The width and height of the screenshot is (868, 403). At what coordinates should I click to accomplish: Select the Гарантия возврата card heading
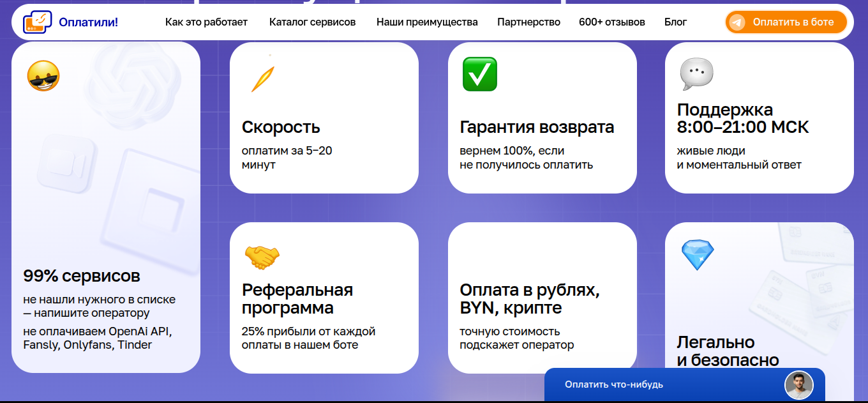tap(537, 127)
